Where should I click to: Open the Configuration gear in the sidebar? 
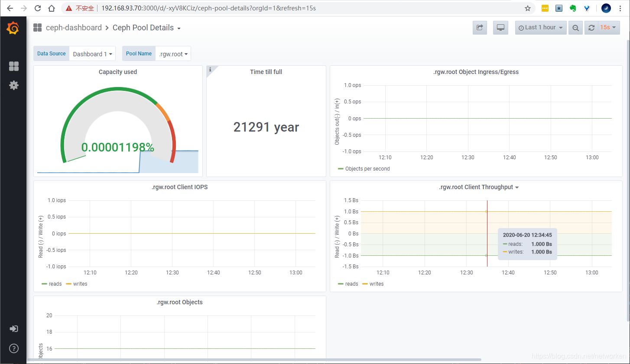click(x=14, y=85)
